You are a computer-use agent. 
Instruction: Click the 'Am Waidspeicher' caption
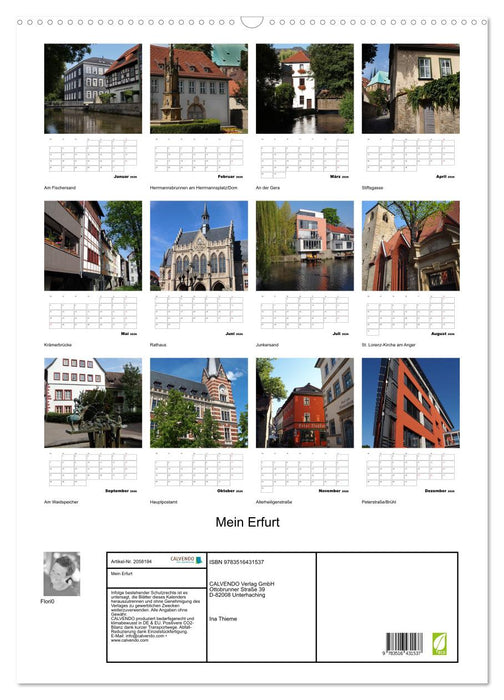pyautogui.click(x=61, y=502)
